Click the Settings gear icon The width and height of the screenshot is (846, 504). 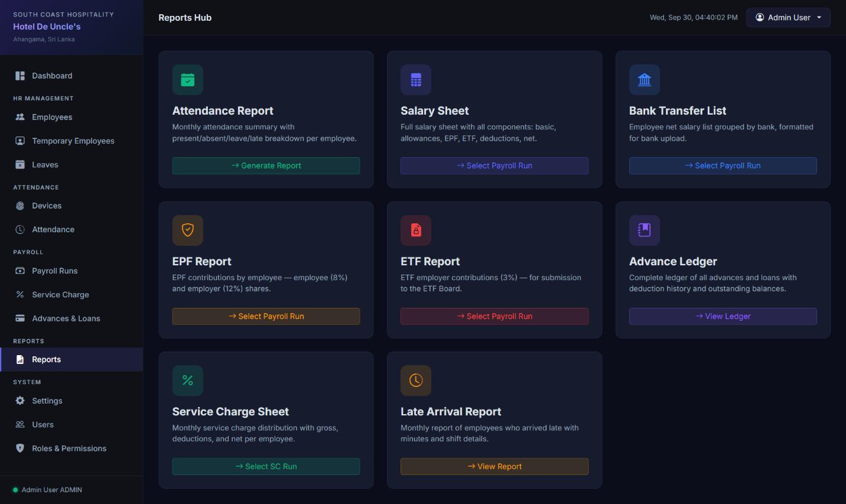point(20,401)
